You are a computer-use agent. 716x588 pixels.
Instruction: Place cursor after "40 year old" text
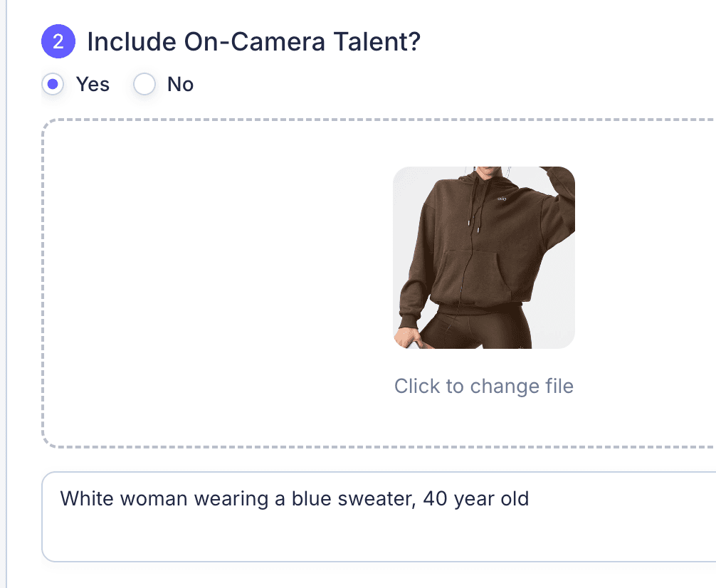point(530,498)
